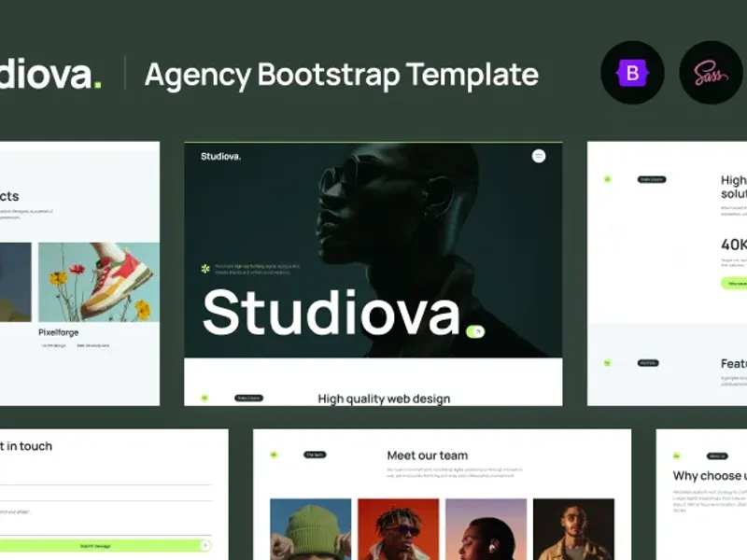Click the green icon in the Why choose us section
Viewport: 747px width, 560px height.
[677, 456]
